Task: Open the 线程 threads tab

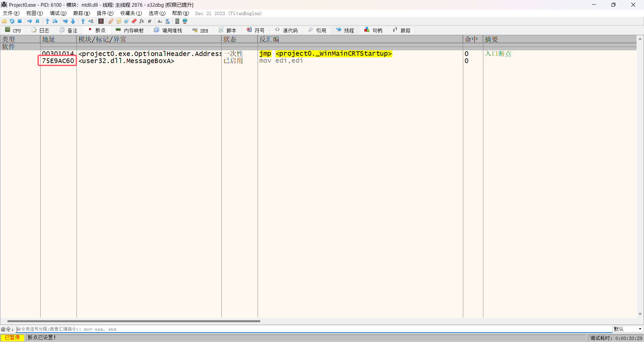Action: tap(345, 30)
